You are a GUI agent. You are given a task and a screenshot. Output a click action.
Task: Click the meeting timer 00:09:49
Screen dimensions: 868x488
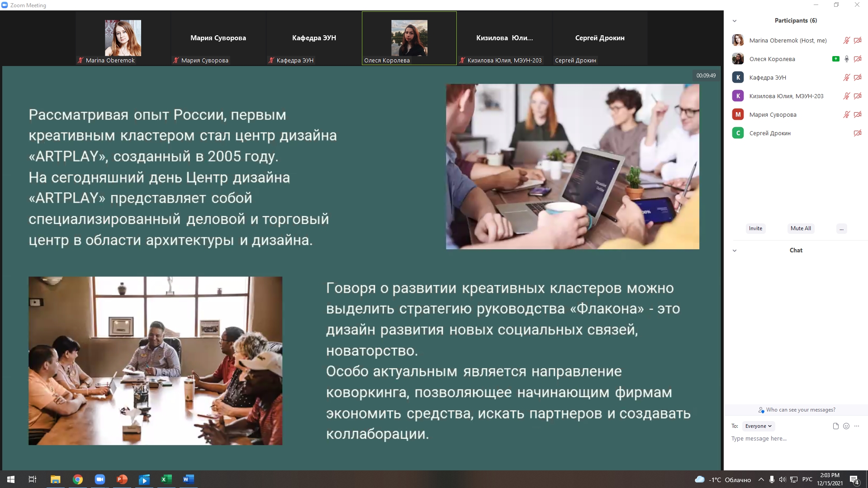(706, 76)
